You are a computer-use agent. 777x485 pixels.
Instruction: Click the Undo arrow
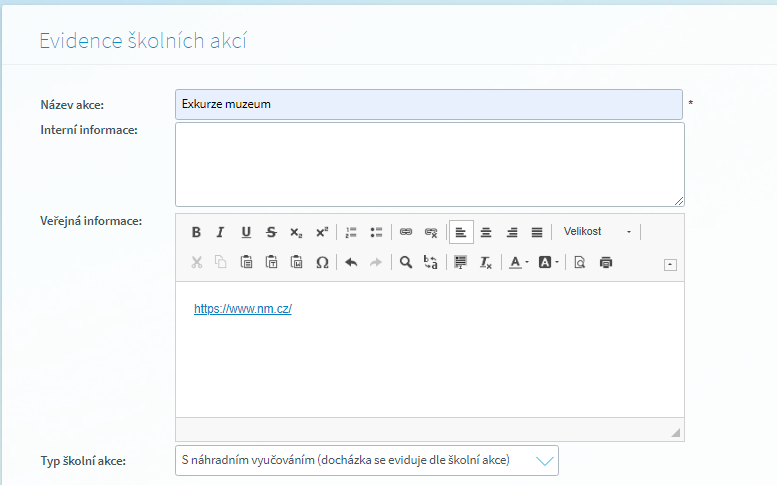pyautogui.click(x=351, y=263)
